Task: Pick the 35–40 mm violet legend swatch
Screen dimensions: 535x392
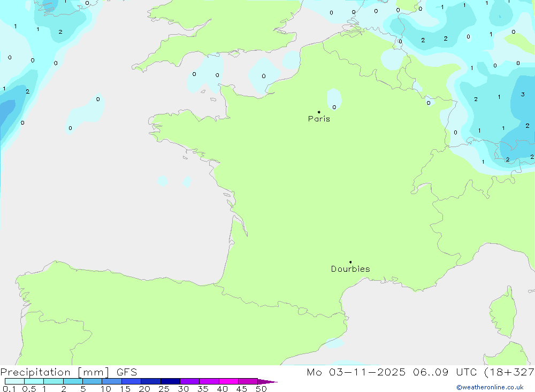Action: (x=209, y=381)
